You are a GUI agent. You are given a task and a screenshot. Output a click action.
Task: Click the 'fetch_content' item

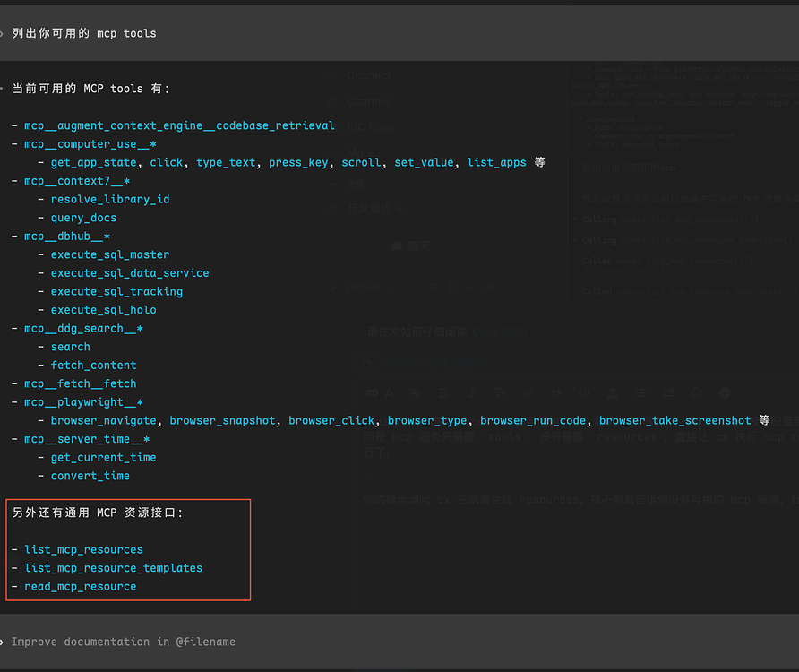pos(94,365)
